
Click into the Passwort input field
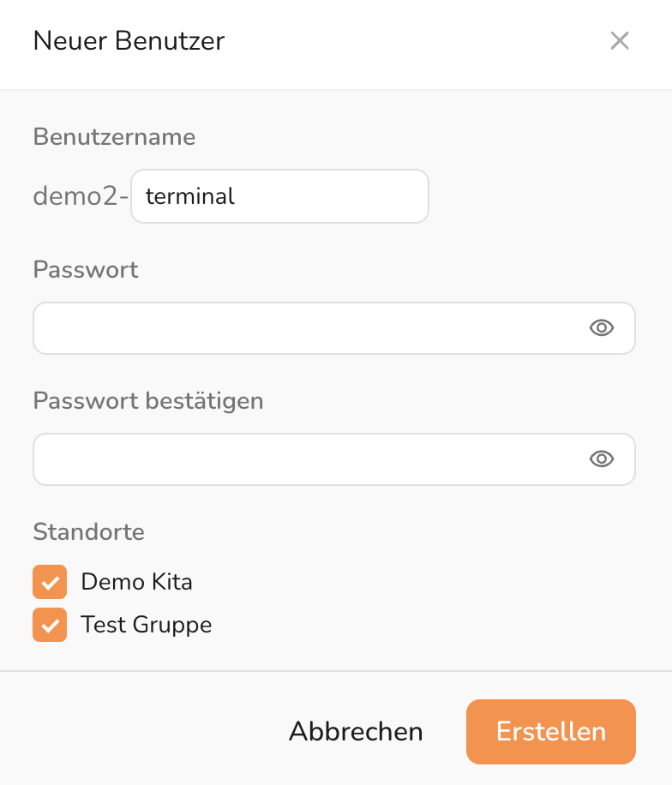click(x=309, y=327)
